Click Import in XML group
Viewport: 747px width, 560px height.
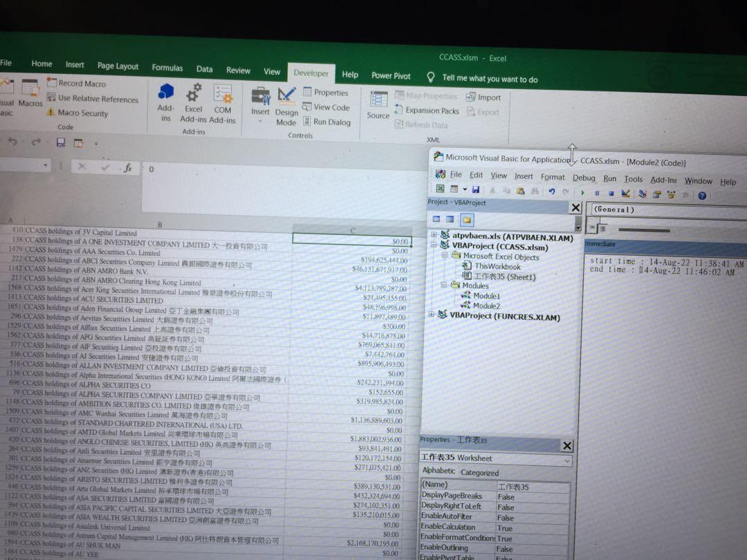483,97
